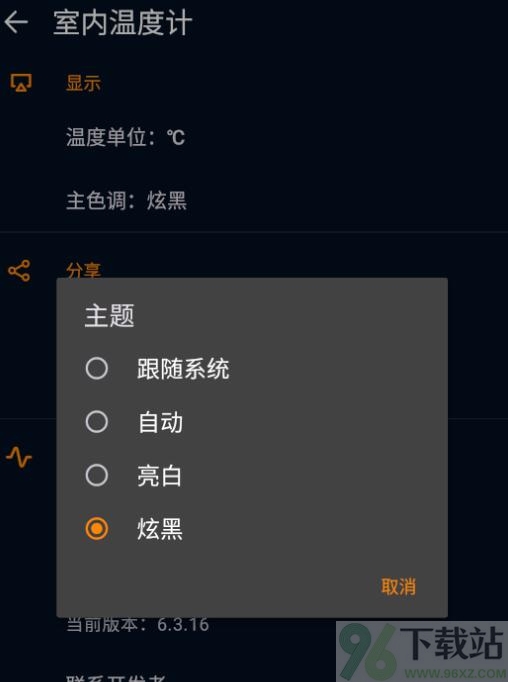Click the 室内温度计 page title
The image size is (508, 682).
tap(123, 23)
